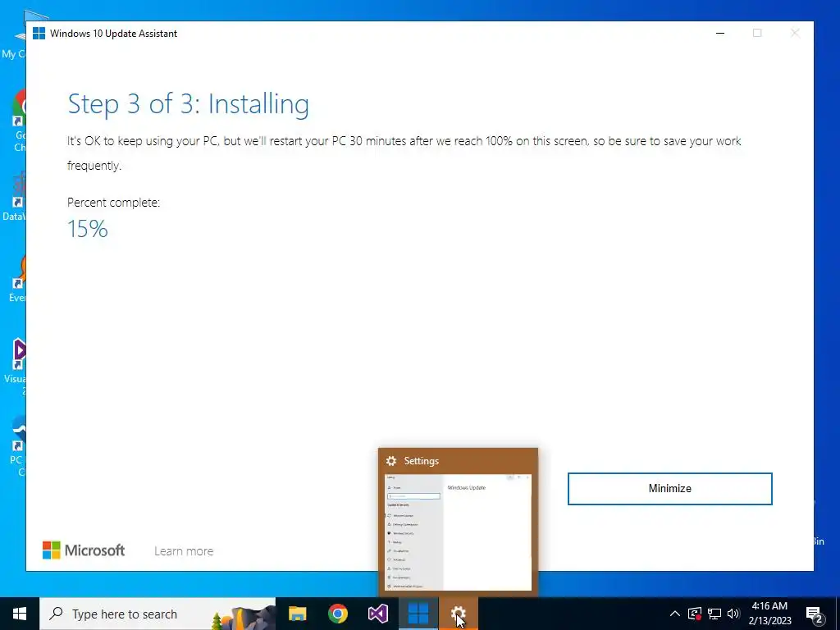The image size is (840, 630).
Task: Click the search magnifier icon on taskbar
Action: pyautogui.click(x=56, y=614)
